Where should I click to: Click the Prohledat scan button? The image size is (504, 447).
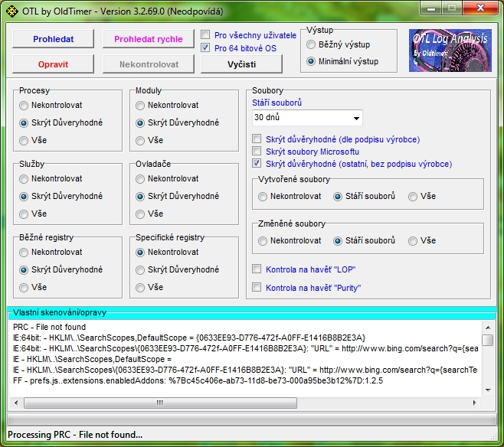53,39
